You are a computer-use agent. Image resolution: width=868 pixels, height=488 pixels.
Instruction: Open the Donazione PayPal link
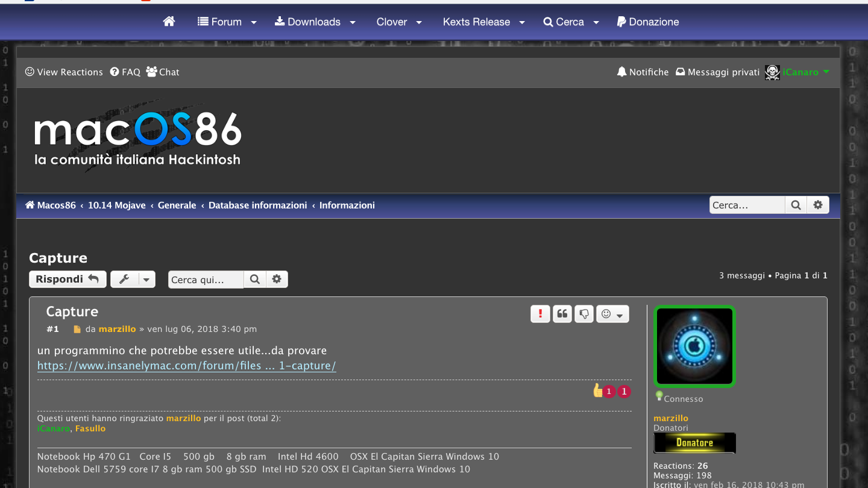(x=648, y=22)
